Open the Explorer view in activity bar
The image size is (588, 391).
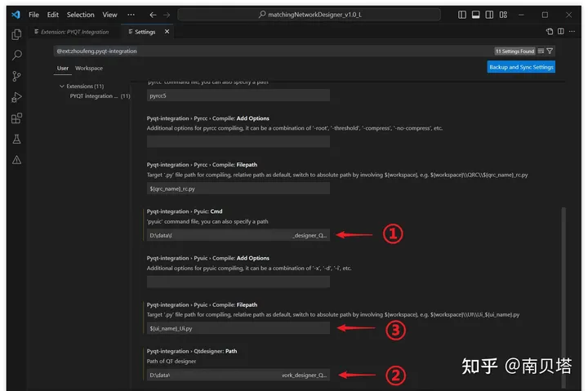(x=16, y=34)
